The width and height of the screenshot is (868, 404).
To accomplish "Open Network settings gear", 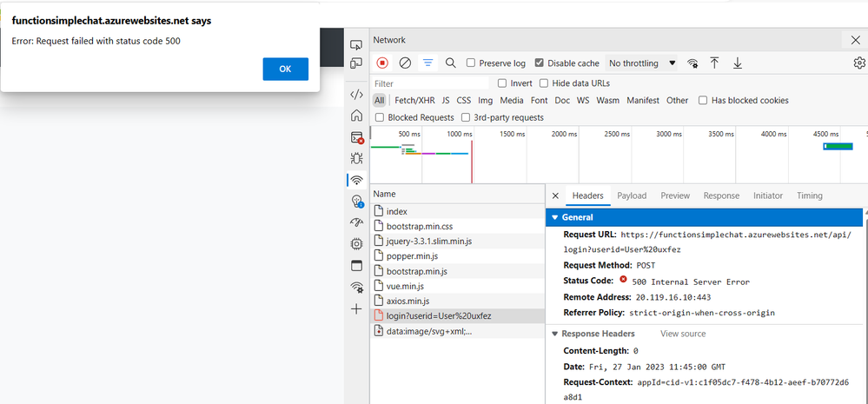I will pyautogui.click(x=859, y=63).
